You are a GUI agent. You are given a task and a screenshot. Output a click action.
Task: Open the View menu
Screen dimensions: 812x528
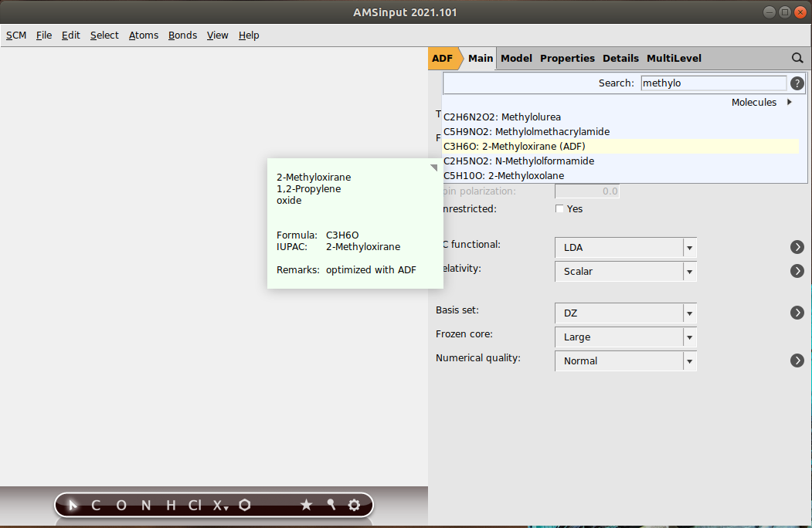218,36
